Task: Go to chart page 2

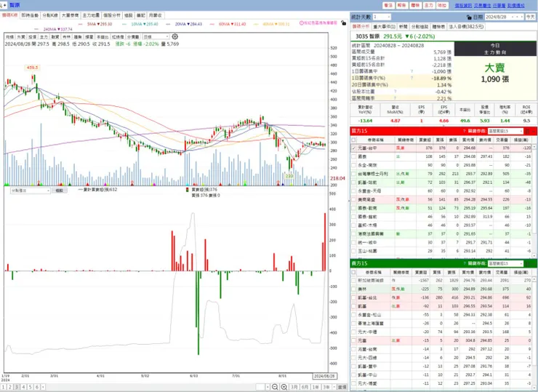Action: click(10, 387)
